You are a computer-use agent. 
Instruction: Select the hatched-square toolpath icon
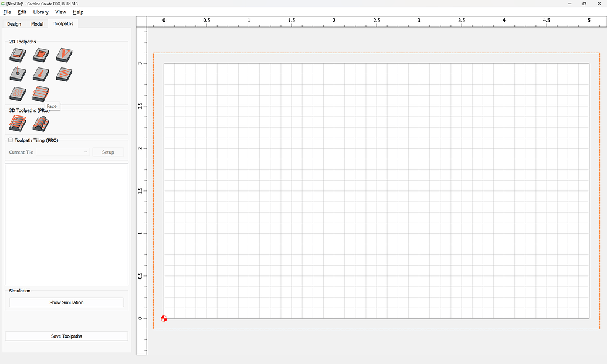(18, 94)
